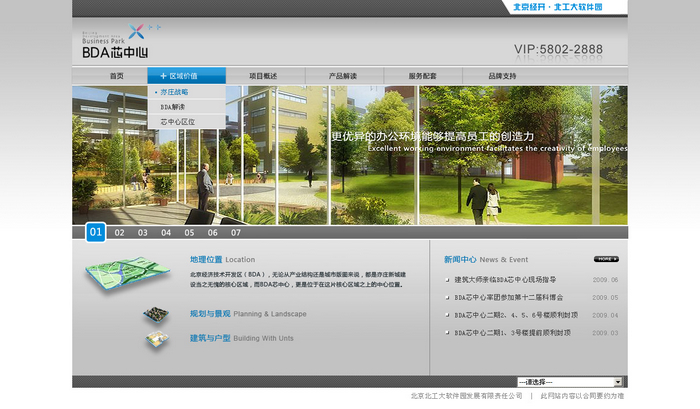Expand the 请选择 dropdown in the footer
The height and width of the screenshot is (409, 700).
coord(570,382)
